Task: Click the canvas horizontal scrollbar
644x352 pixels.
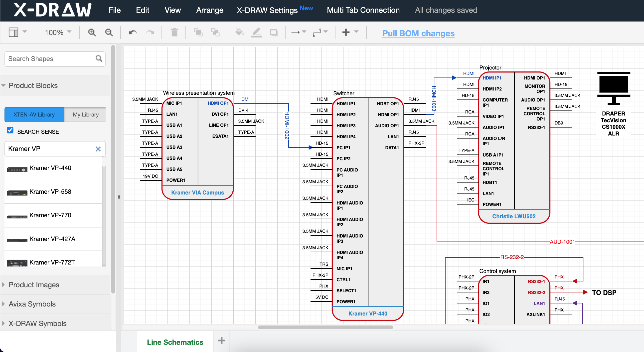Action: (325, 327)
